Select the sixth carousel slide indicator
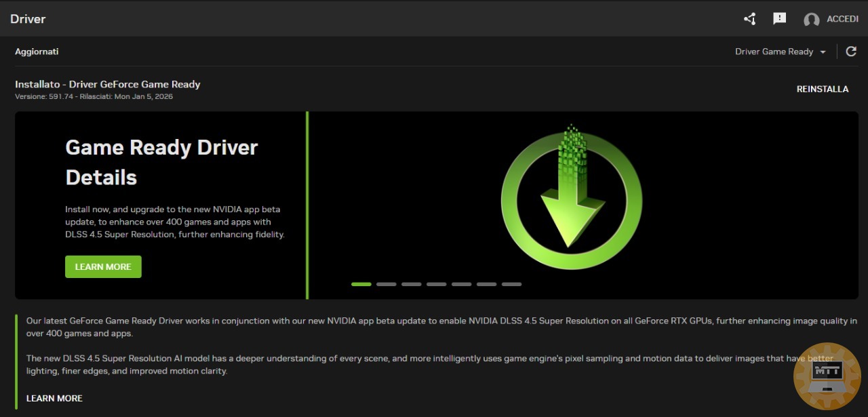The image size is (868, 417). point(487,284)
